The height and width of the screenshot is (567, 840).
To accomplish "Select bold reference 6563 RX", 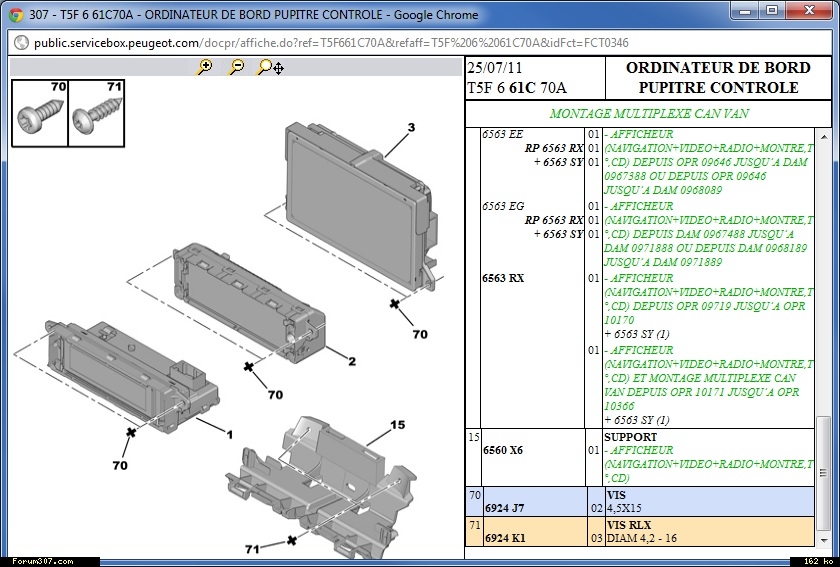I will [503, 278].
